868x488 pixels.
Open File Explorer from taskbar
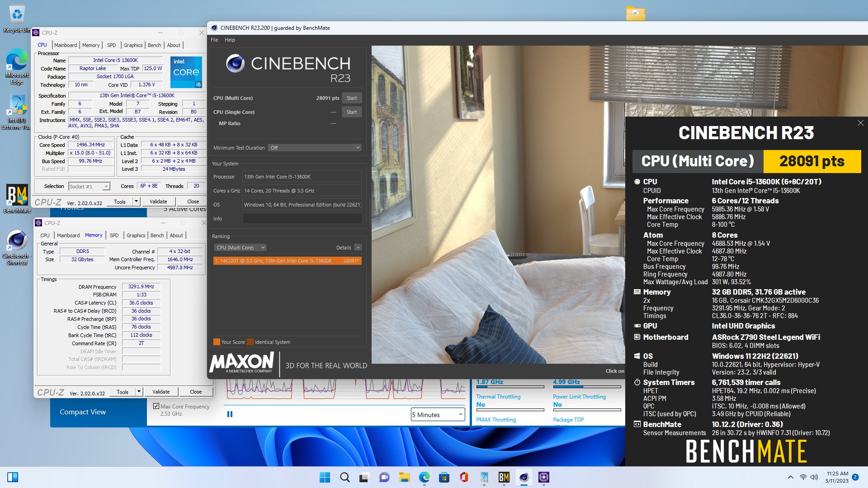(404, 477)
